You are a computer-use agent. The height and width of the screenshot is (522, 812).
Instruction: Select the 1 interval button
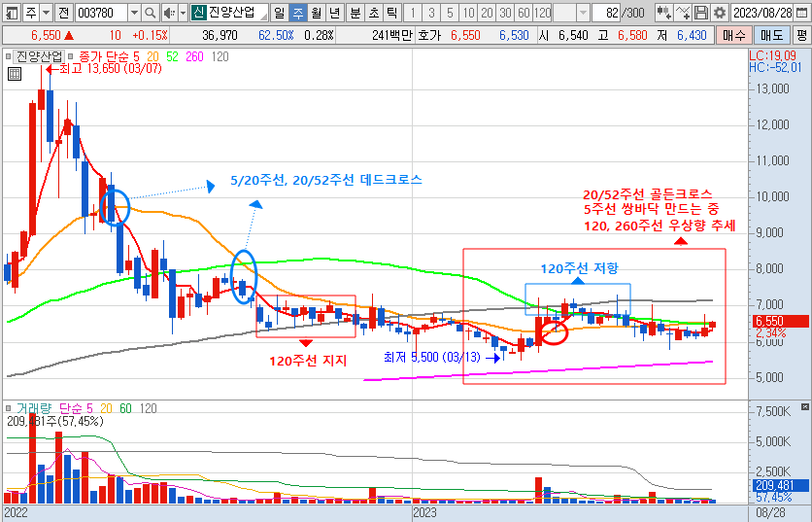(x=413, y=13)
